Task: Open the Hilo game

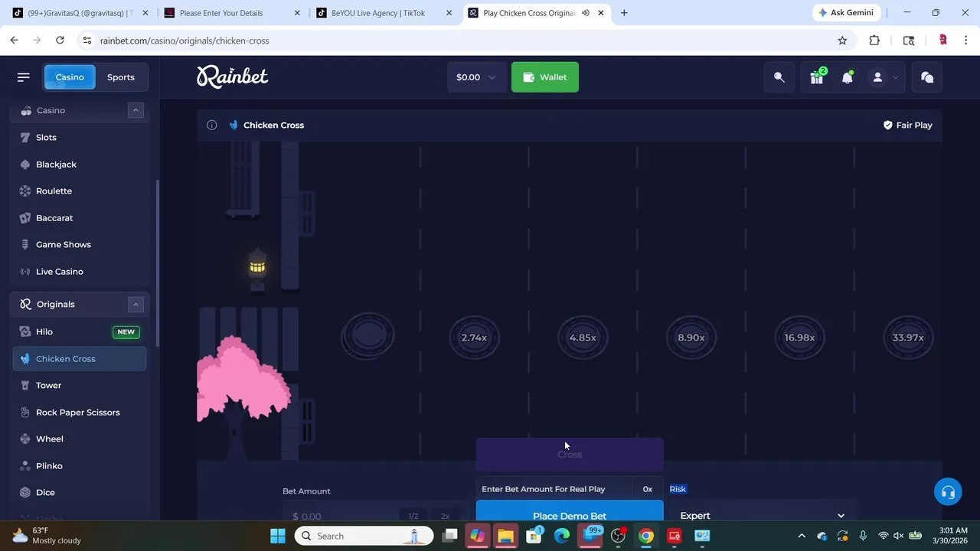Action: (80, 332)
